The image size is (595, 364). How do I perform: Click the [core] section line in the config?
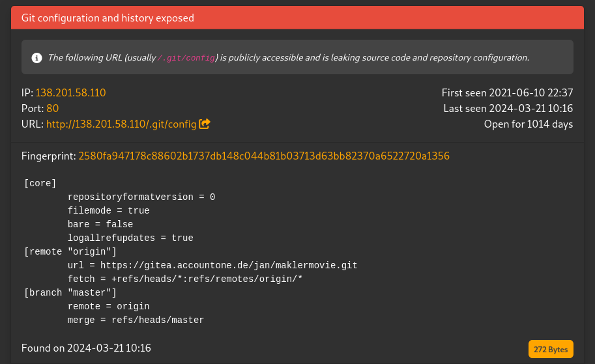point(40,184)
